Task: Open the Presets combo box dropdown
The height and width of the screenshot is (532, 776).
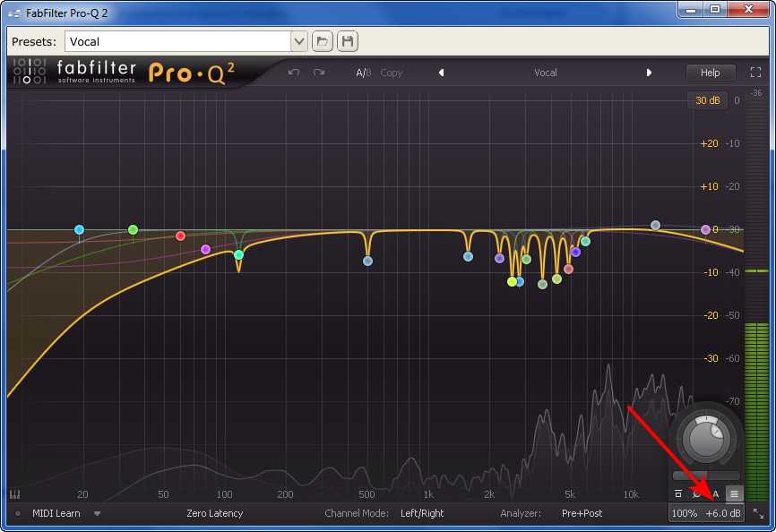Action: click(298, 41)
